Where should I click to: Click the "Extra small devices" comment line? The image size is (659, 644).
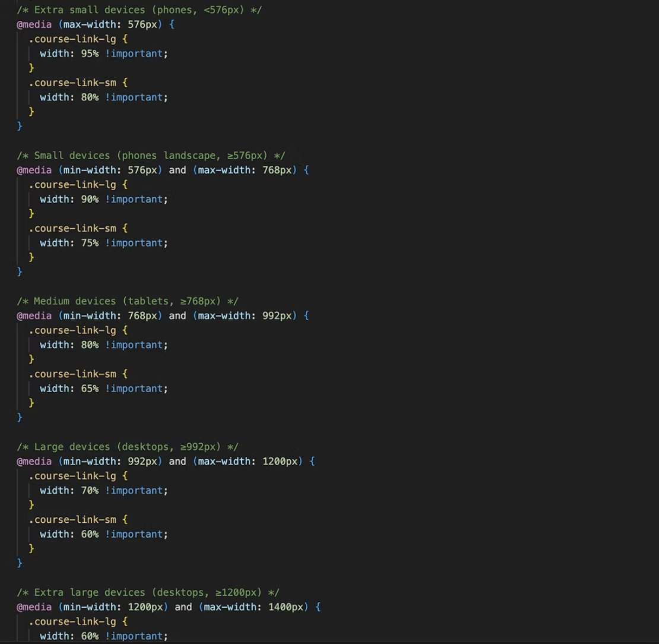point(139,10)
